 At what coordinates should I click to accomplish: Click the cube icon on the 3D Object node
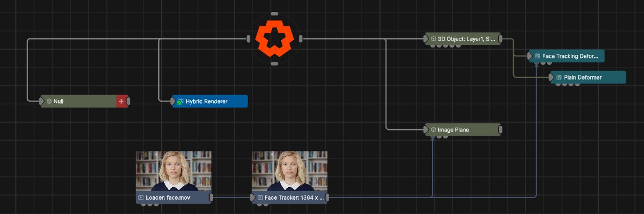(433, 39)
